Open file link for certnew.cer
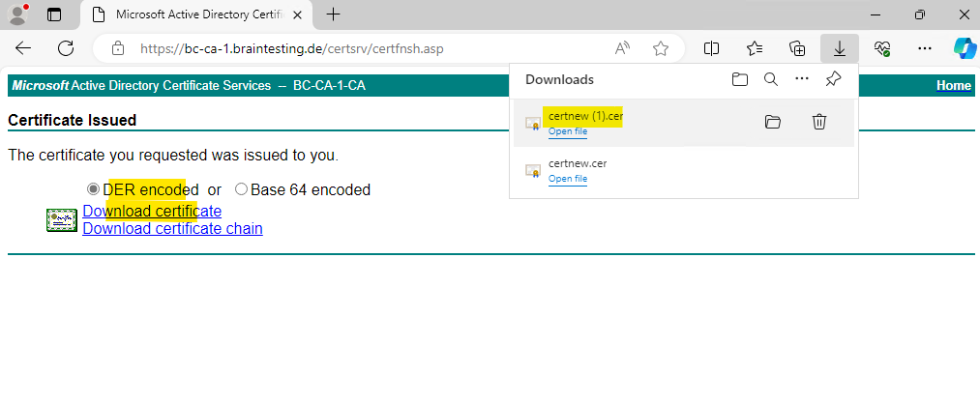The height and width of the screenshot is (402, 980). coord(568,179)
